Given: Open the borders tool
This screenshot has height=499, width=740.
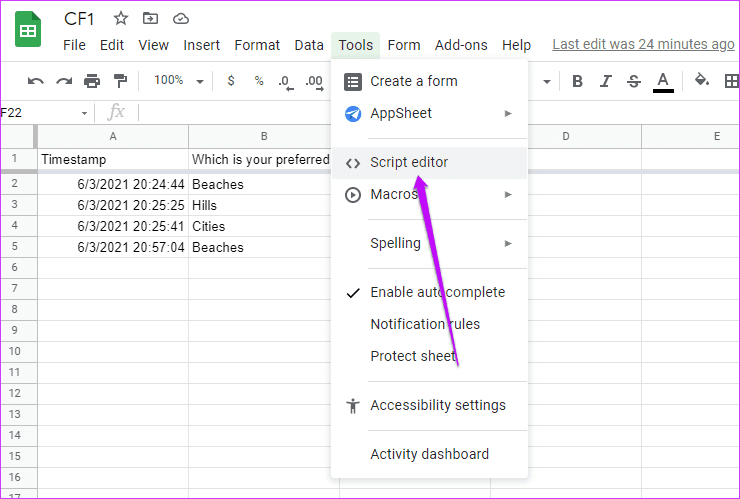Looking at the screenshot, I should coord(732,81).
